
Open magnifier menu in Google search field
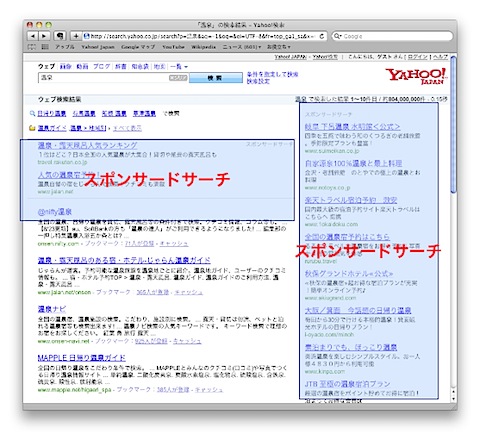click(338, 36)
